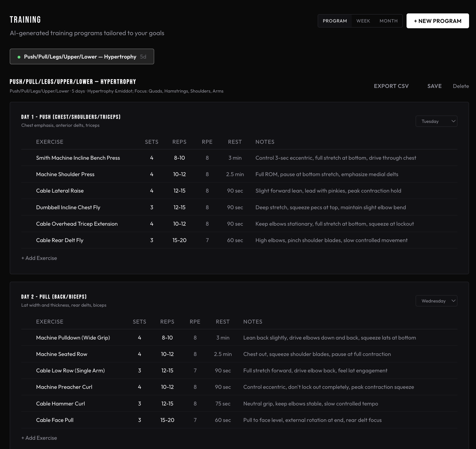Edit reps 12-15 for Cable Lateral Raise
476x449 pixels.
pos(179,191)
